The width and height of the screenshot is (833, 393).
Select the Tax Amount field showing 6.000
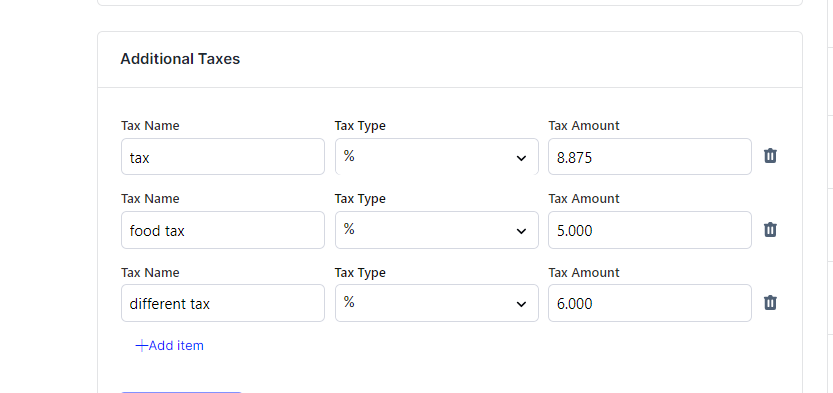click(650, 303)
